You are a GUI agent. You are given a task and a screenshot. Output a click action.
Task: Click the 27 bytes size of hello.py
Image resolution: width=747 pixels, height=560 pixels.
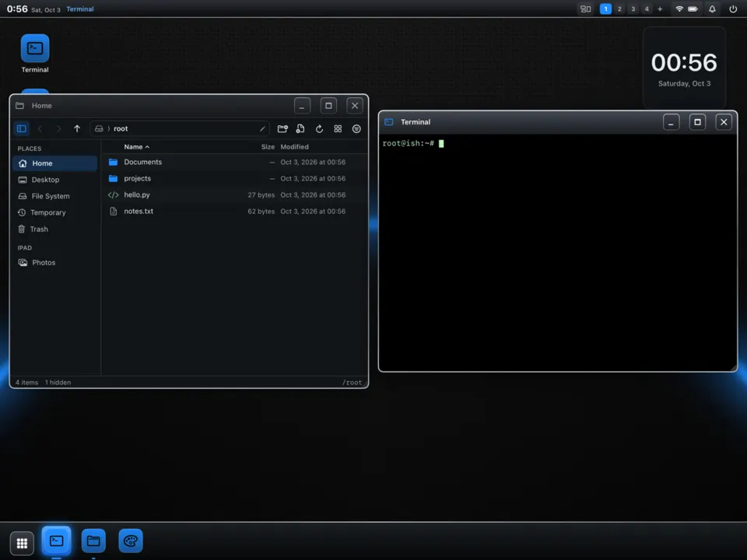coord(261,194)
